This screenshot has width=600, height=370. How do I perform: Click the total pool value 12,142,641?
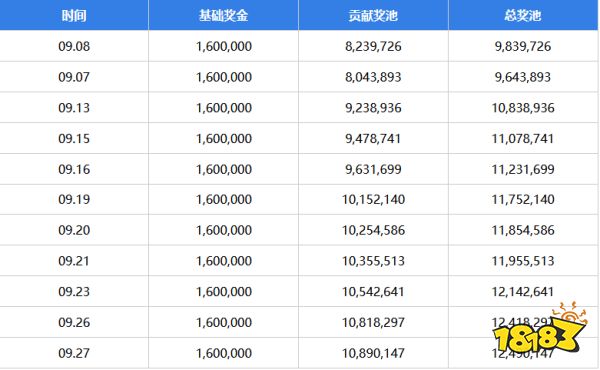(x=523, y=292)
